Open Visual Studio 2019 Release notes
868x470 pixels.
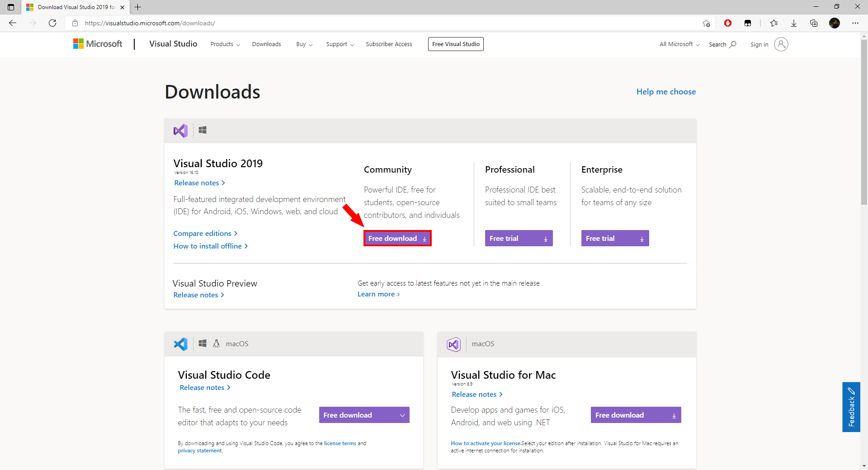point(199,183)
